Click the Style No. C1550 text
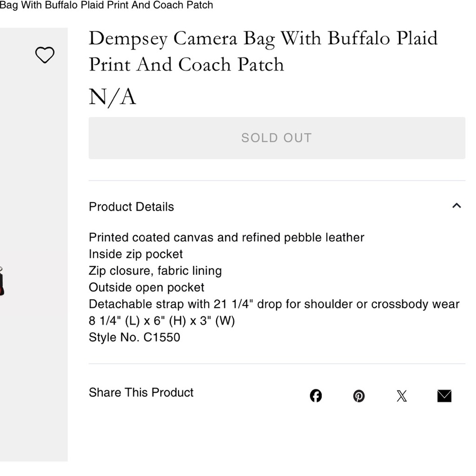This screenshot has height=476, width=476. point(134,337)
